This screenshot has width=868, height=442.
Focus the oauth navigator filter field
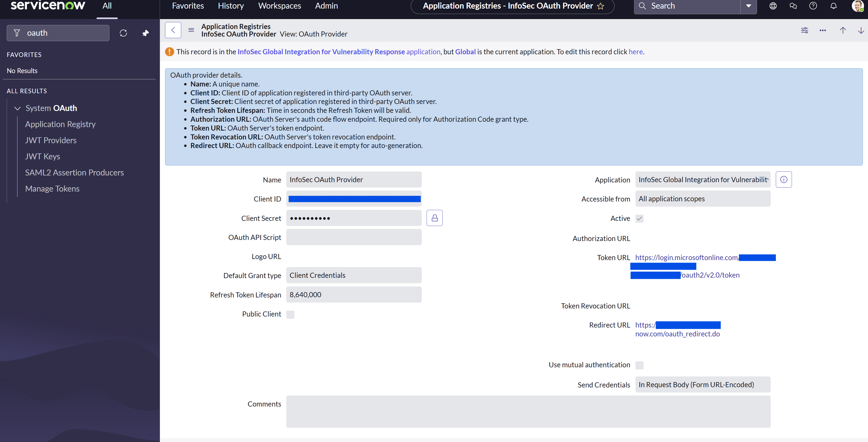(58, 33)
